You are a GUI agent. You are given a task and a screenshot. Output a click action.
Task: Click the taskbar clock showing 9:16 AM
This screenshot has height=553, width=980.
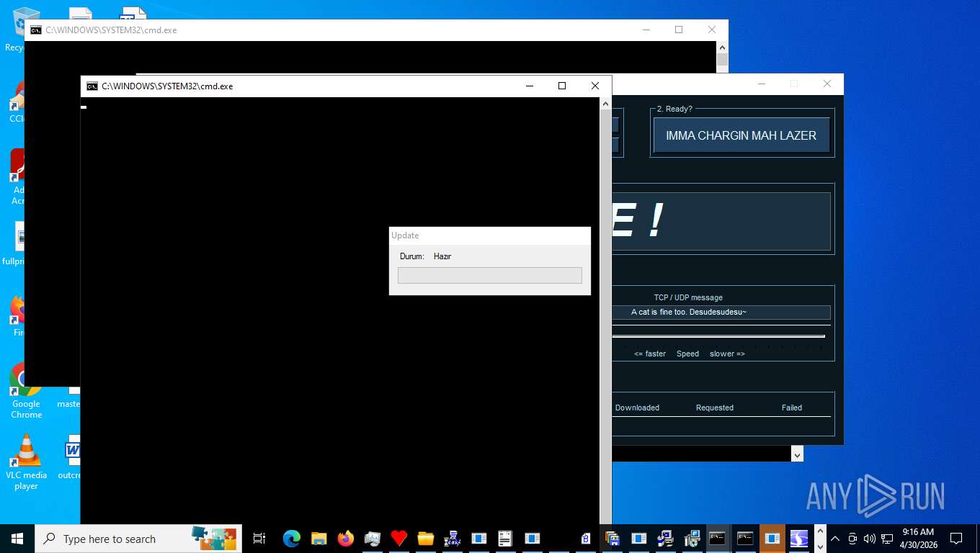[917, 539]
